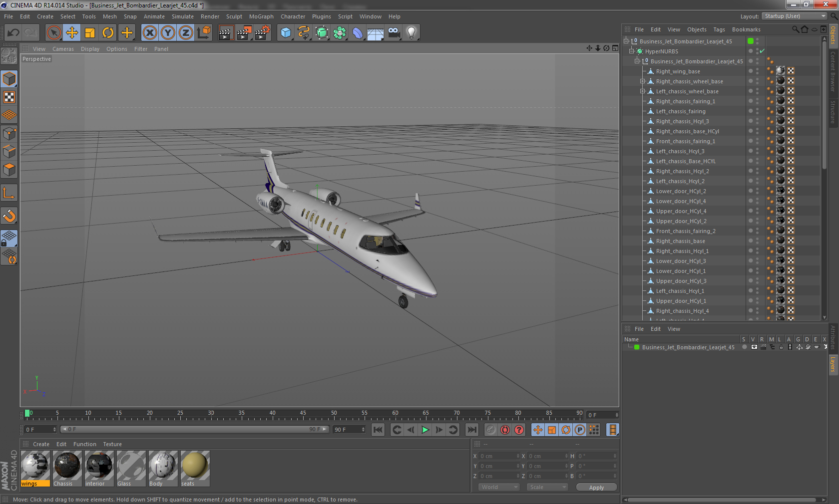
Task: Expand Left_chassis_wheel_base node
Action: pyautogui.click(x=643, y=91)
